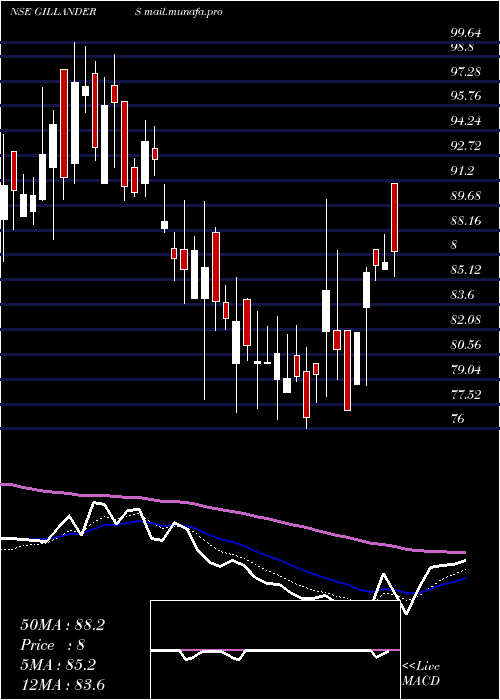Screen dimensions: 500x700
Task: Click the <<Live MACD label
Action: [x=421, y=674]
